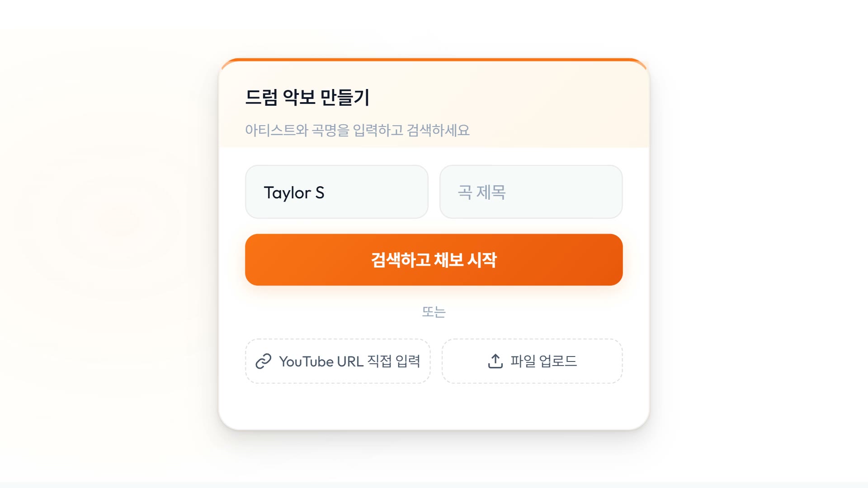868x488 pixels.
Task: Select the 곡 제목 placeholder text
Action: coord(482,192)
